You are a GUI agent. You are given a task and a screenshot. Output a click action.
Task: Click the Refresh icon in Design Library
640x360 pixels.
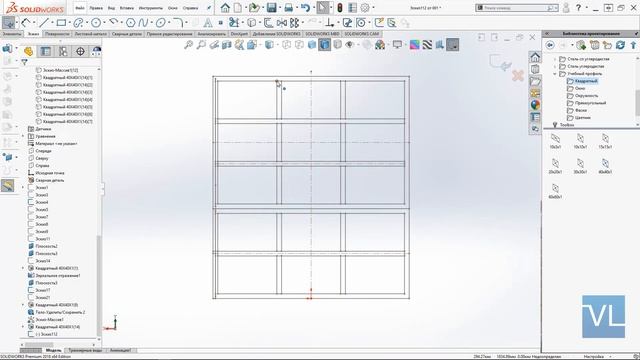620,45
